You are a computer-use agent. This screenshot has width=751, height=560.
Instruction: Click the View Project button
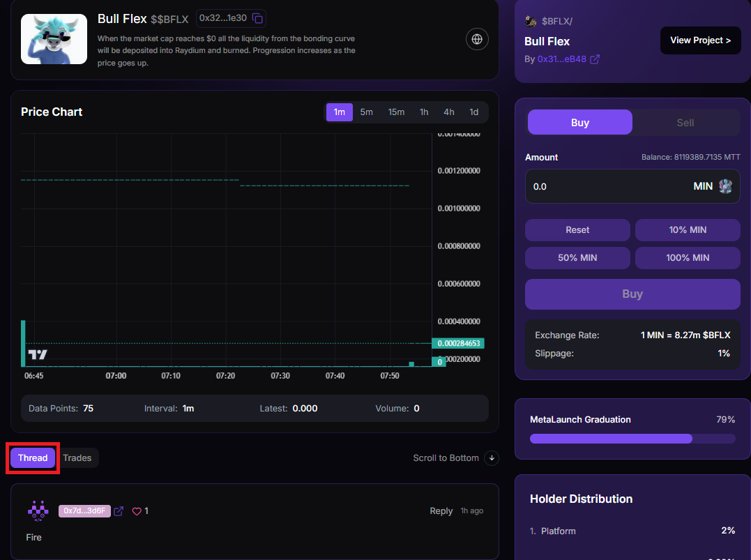click(x=700, y=40)
